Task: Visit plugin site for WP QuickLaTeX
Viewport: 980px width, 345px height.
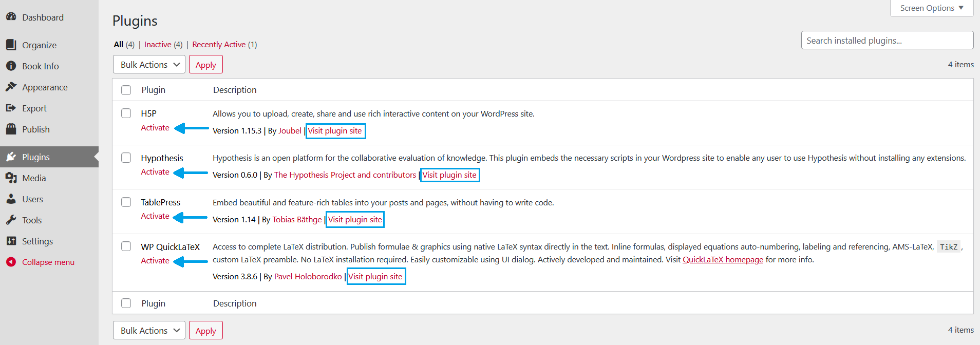Action: pyautogui.click(x=375, y=276)
